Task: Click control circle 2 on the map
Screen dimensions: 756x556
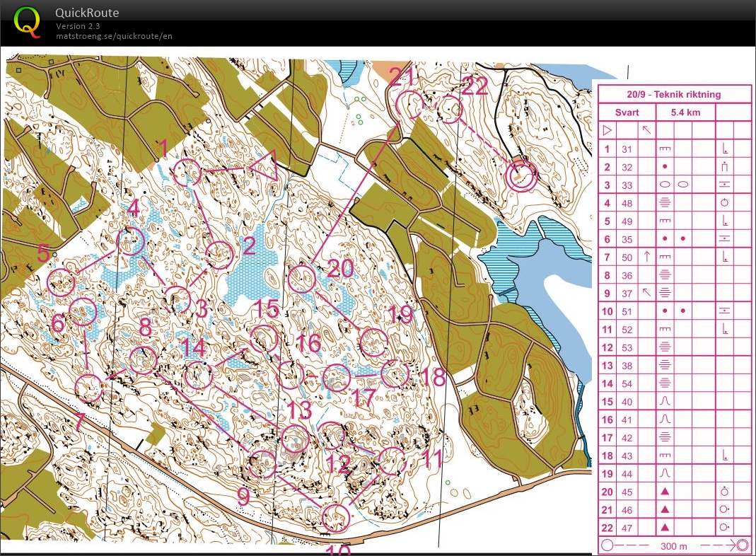Action: pos(219,255)
